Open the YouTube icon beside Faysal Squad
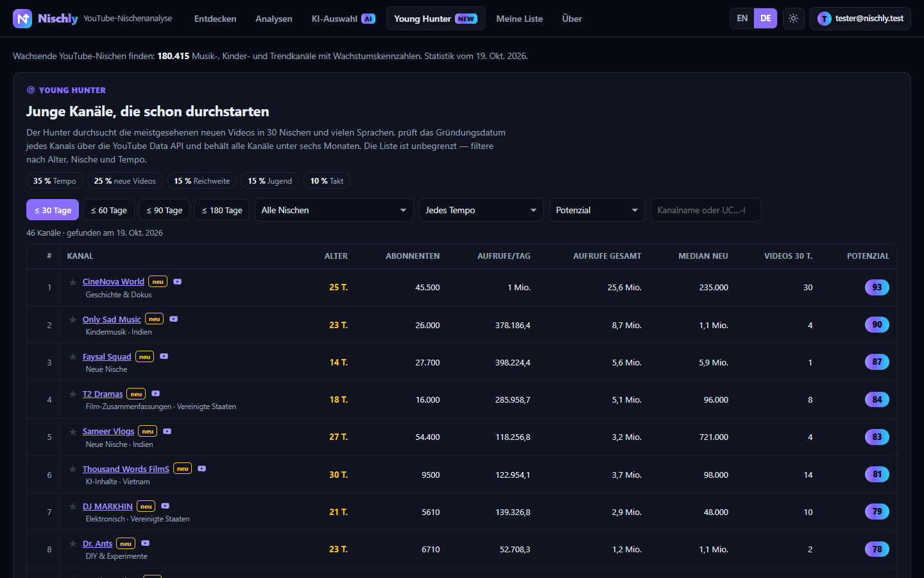This screenshot has height=578, width=924. (x=164, y=356)
